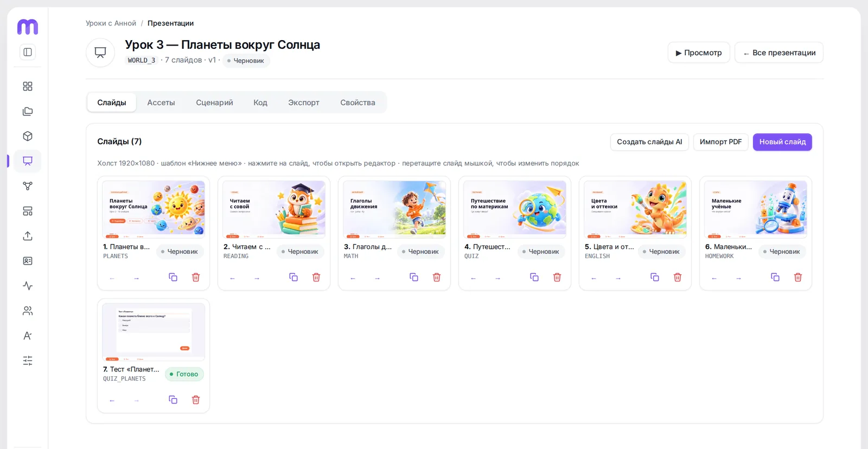Open the fonts icon in sidebar
Screen dimensions: 868x449
pos(28,336)
